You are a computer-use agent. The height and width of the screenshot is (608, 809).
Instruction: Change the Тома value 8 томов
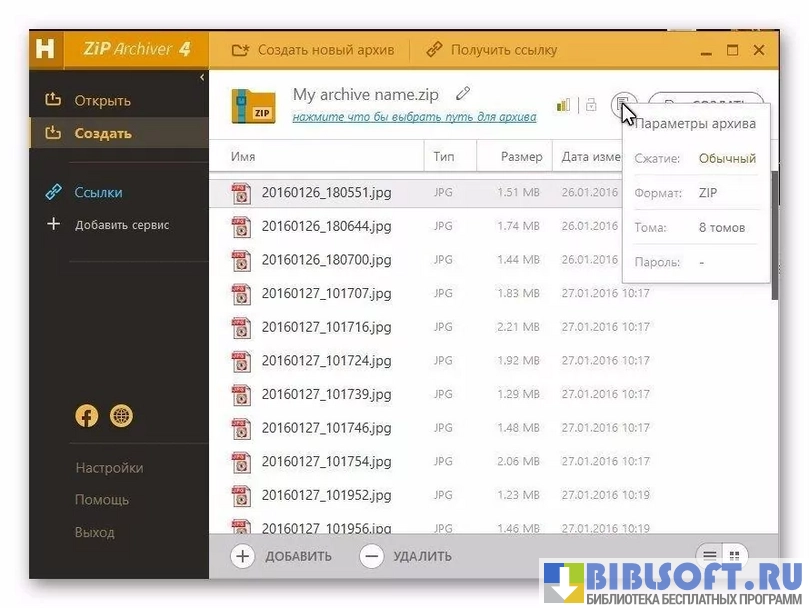tap(721, 227)
